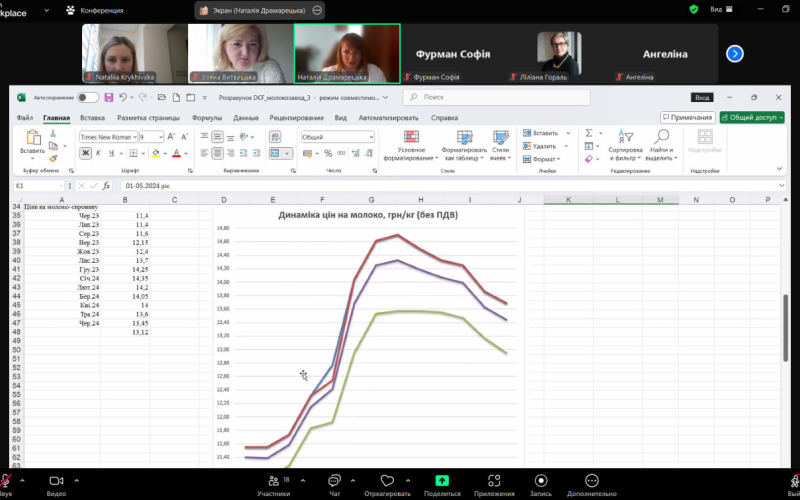Click the Increase Decimal icon
Image resolution: width=800 pixels, height=500 pixels.
pyautogui.click(x=355, y=153)
